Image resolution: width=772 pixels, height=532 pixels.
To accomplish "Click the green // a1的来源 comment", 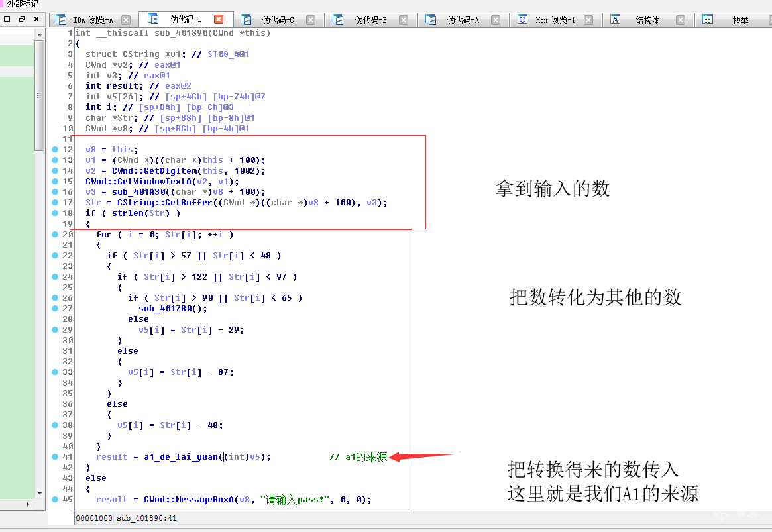I will (x=358, y=457).
